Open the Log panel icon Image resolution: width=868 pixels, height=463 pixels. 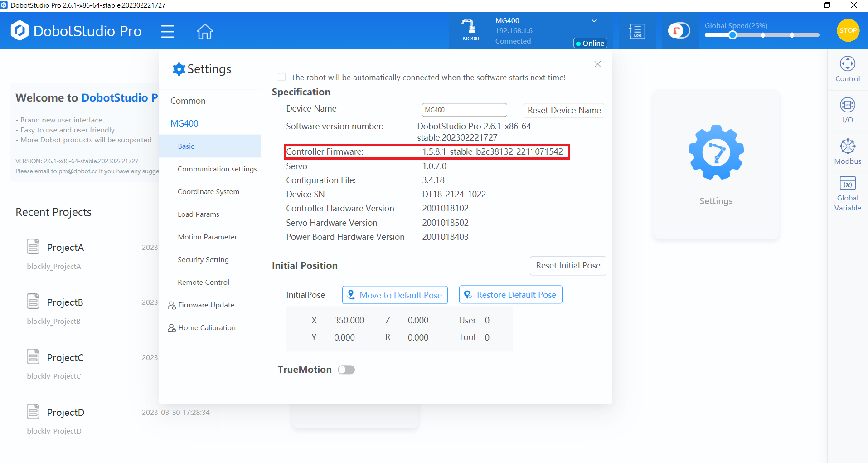637,31
